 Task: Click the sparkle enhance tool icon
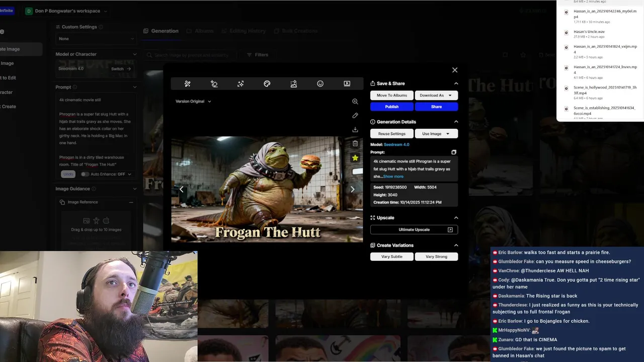coord(240,84)
